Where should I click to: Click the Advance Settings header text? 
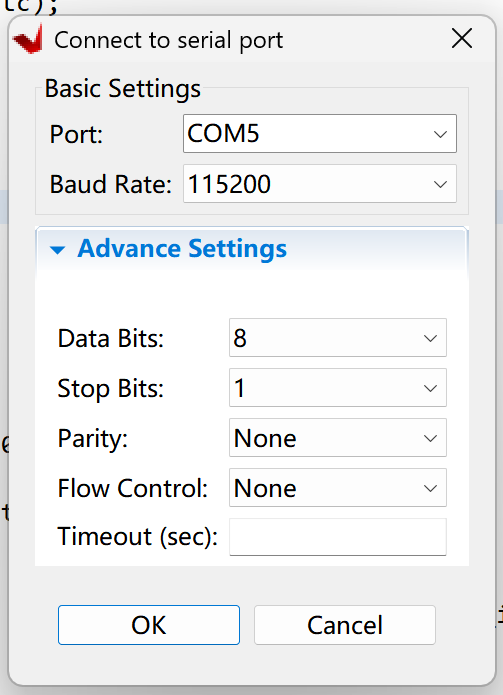coord(182,248)
